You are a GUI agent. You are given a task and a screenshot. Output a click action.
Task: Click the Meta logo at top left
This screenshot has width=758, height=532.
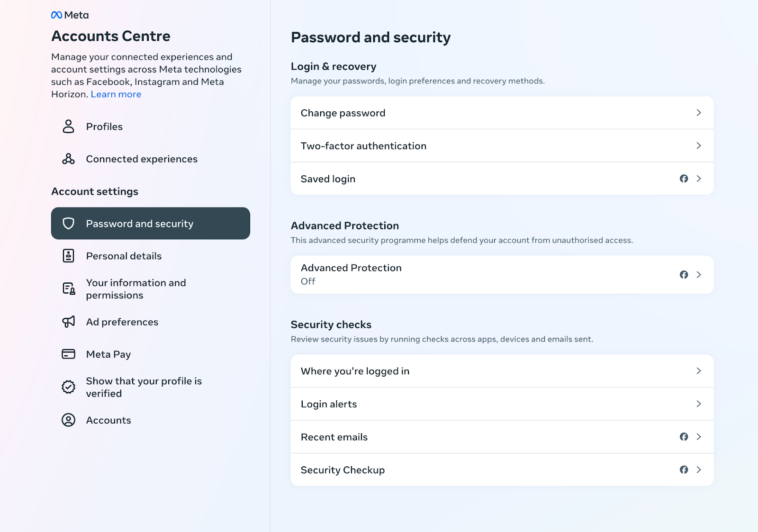pos(70,15)
